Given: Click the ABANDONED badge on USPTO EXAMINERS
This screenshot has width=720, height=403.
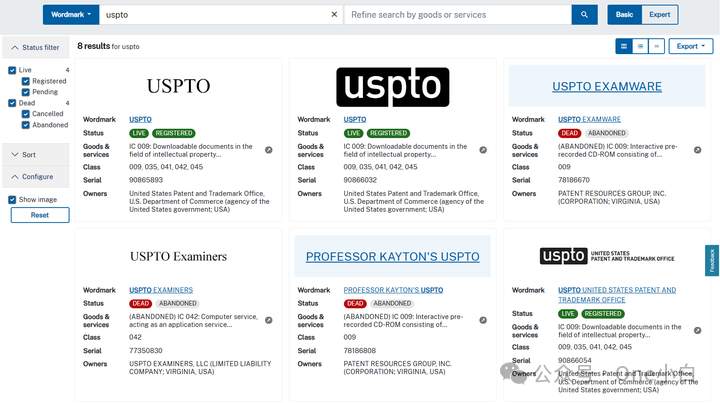Looking at the screenshot, I should 178,303.
